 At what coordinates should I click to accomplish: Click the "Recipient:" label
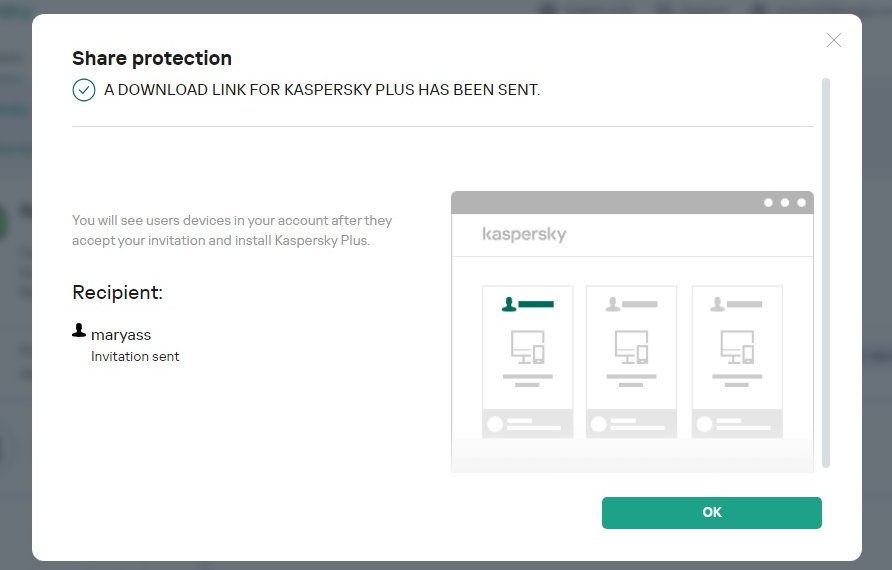tap(117, 293)
